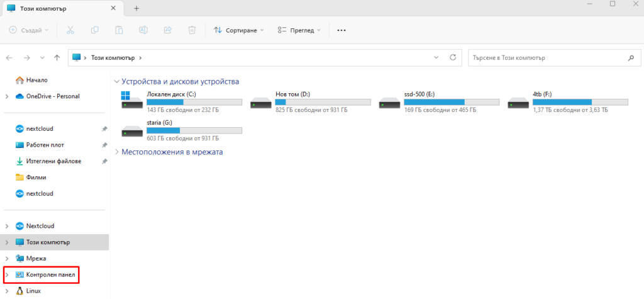Open the three-dots more options menu
The height and width of the screenshot is (299, 644).
tap(341, 30)
